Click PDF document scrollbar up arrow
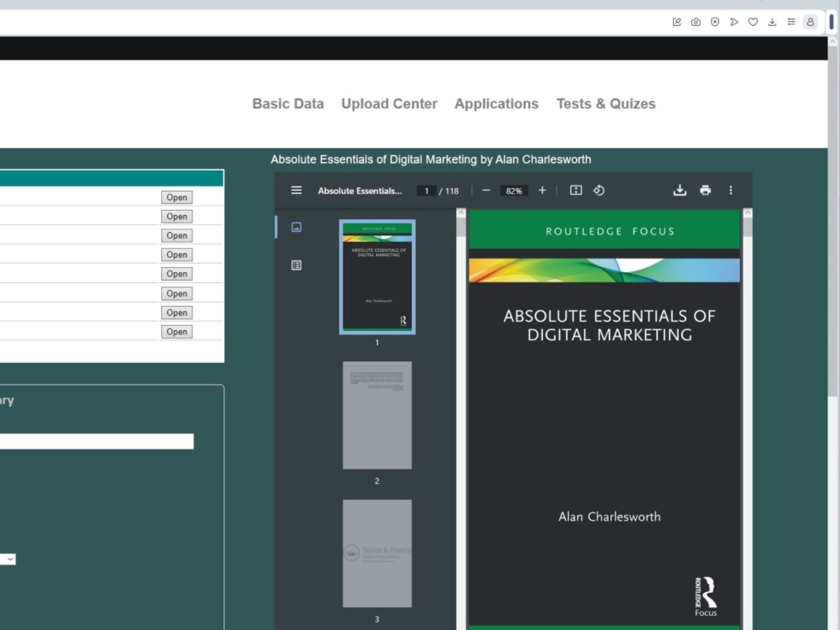This screenshot has height=630, width=840. 748,213
